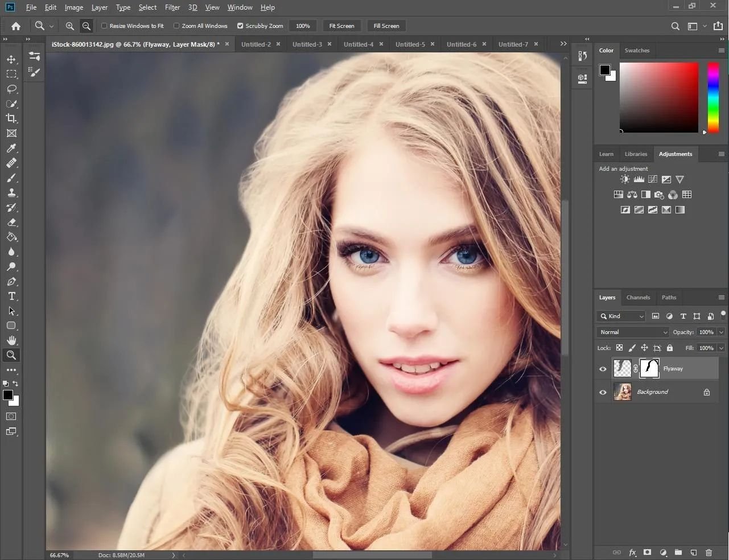The width and height of the screenshot is (729, 560).
Task: Hide the Flyaway layer
Action: point(603,369)
